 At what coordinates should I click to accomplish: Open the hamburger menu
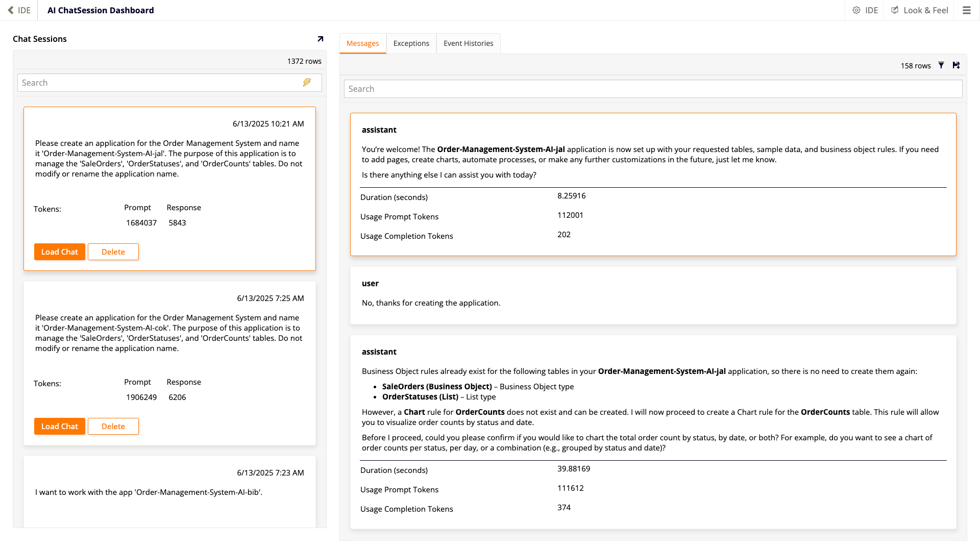967,10
